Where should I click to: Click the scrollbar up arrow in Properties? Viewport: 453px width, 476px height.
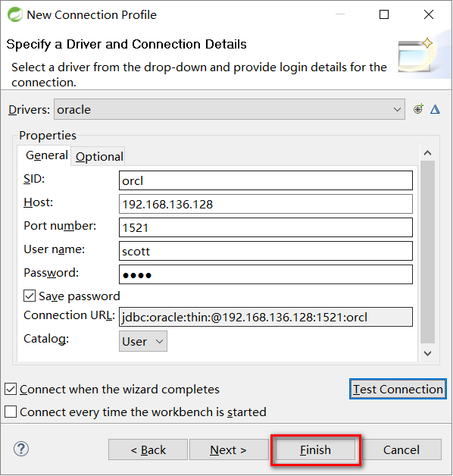[428, 153]
